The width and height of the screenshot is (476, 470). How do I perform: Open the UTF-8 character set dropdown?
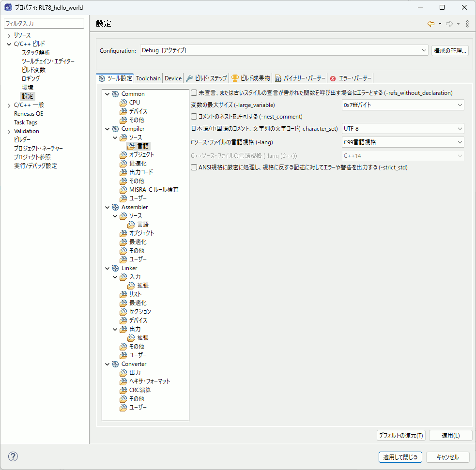click(402, 129)
